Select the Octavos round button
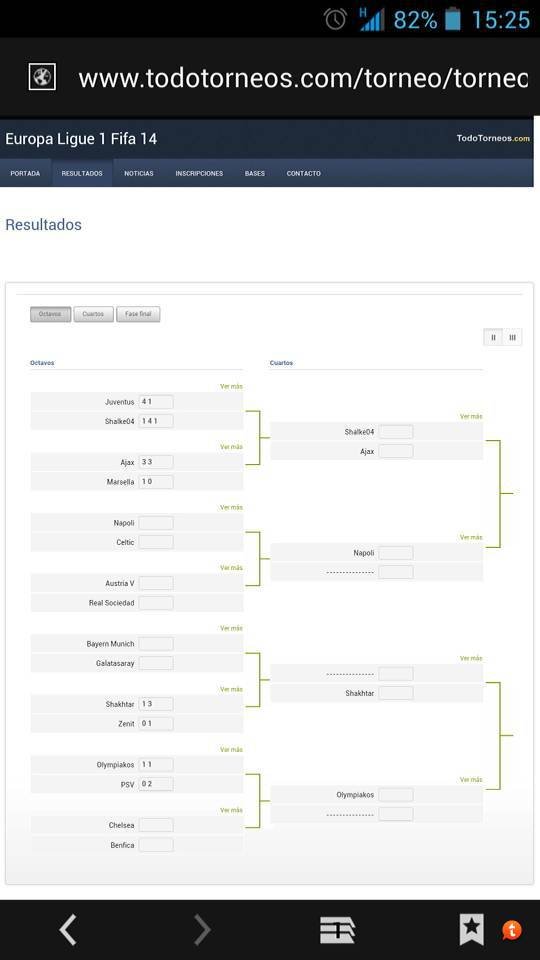 50,314
